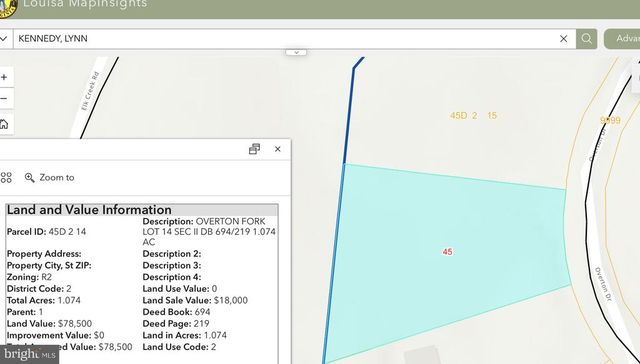Viewport: 640px width, 364px height.
Task: Click the Land in Acres 1.074 entry
Action: point(184,335)
